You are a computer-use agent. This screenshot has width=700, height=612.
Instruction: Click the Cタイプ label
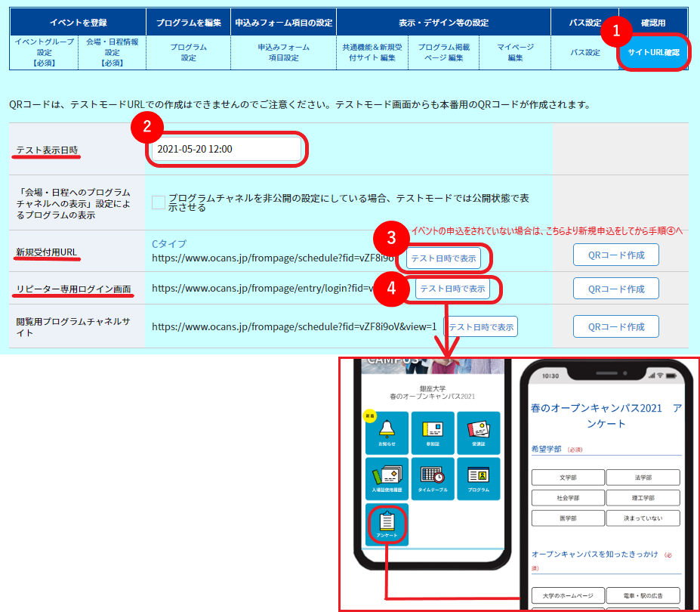[x=169, y=244]
